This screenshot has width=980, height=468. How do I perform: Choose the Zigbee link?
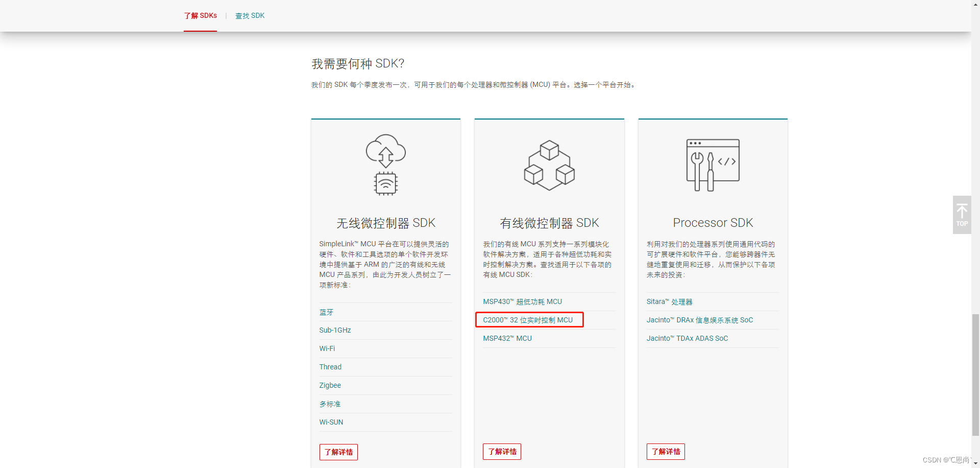(330, 386)
